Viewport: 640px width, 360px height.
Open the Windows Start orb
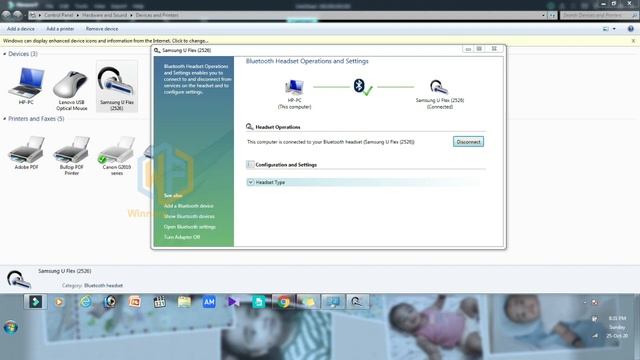pyautogui.click(x=11, y=327)
